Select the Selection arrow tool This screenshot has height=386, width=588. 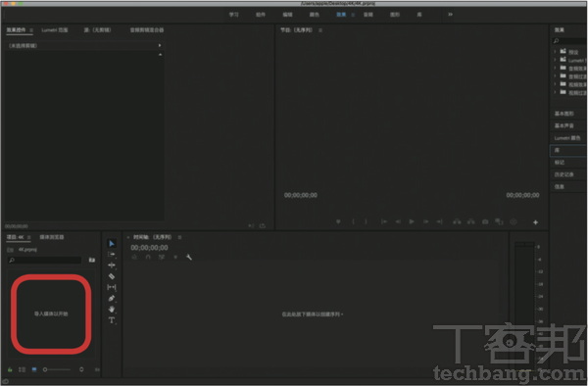click(x=112, y=244)
